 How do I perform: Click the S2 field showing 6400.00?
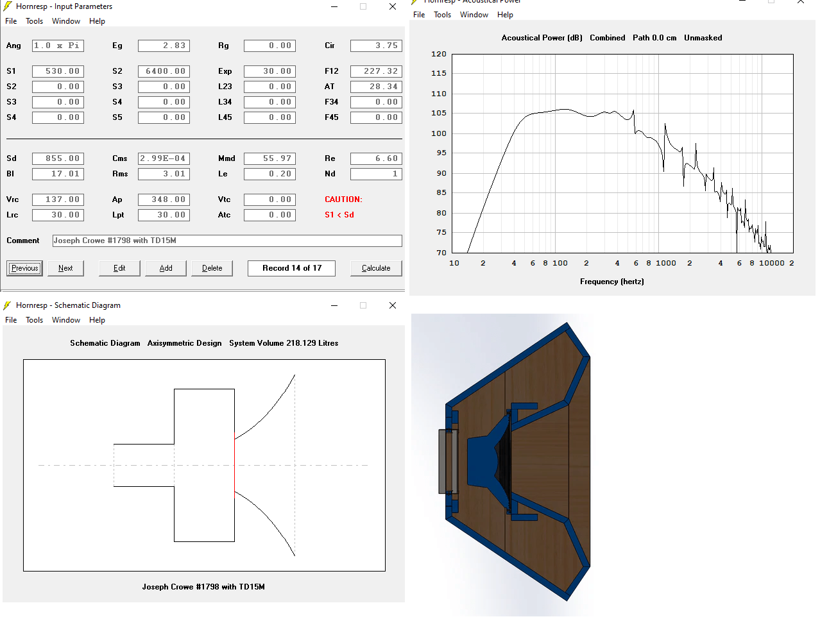(x=164, y=71)
